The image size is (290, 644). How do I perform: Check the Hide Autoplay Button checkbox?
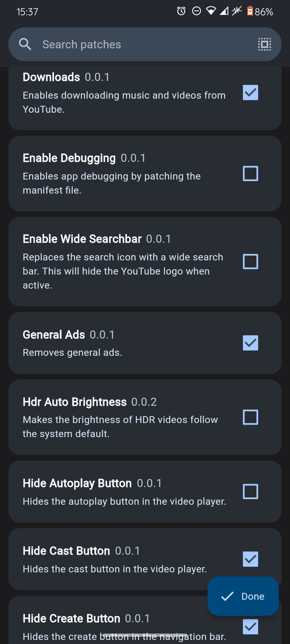click(251, 491)
